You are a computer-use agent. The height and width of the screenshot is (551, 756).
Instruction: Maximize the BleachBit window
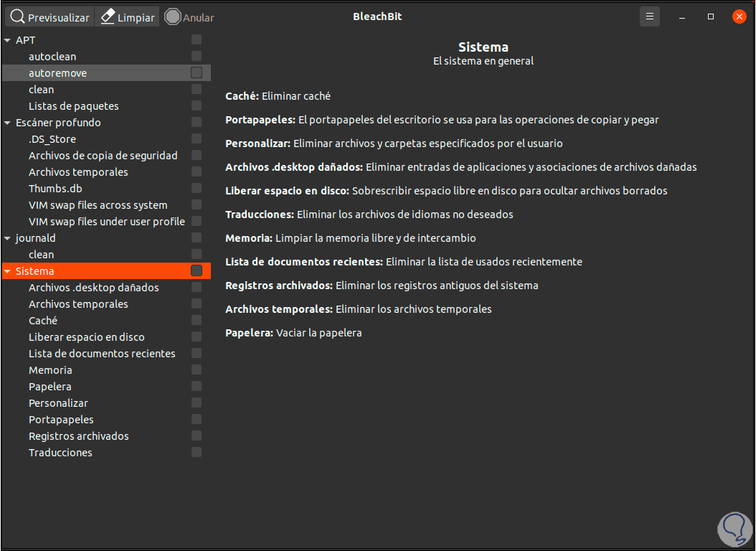(x=710, y=17)
